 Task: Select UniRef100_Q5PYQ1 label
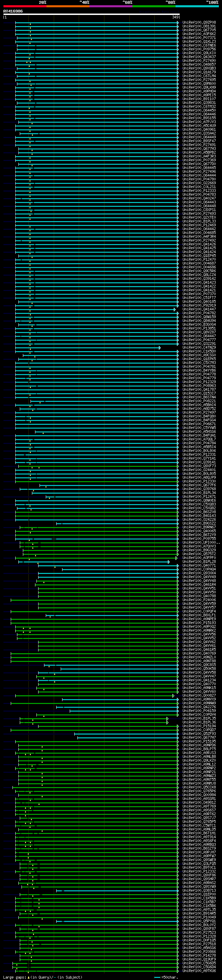199,921
